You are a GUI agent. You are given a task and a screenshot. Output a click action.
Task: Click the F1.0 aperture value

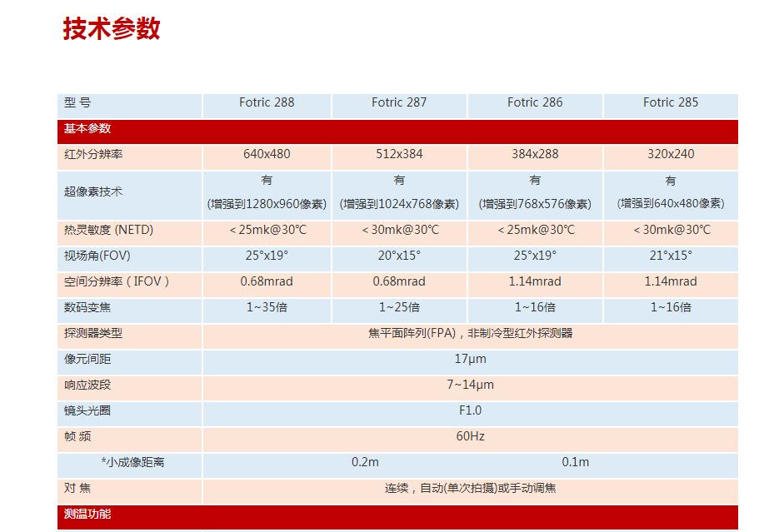[471, 410]
